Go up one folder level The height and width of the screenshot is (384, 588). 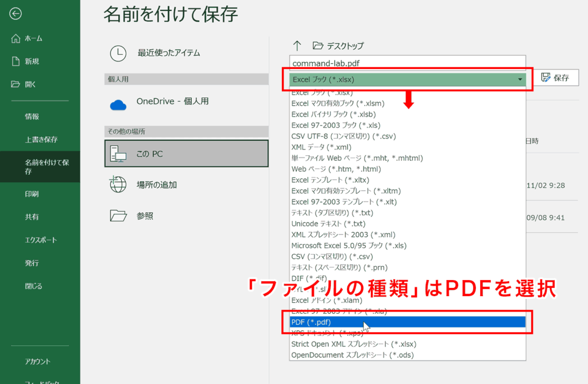[297, 46]
